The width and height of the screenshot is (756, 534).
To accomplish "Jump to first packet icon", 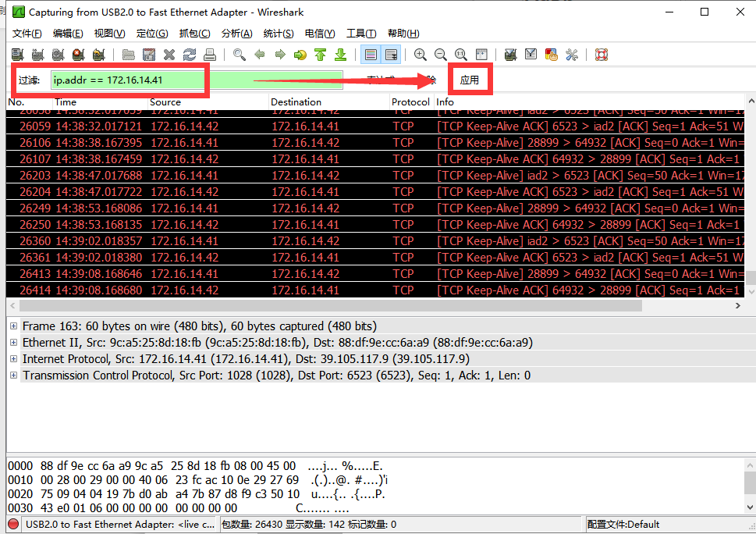I will (x=320, y=55).
